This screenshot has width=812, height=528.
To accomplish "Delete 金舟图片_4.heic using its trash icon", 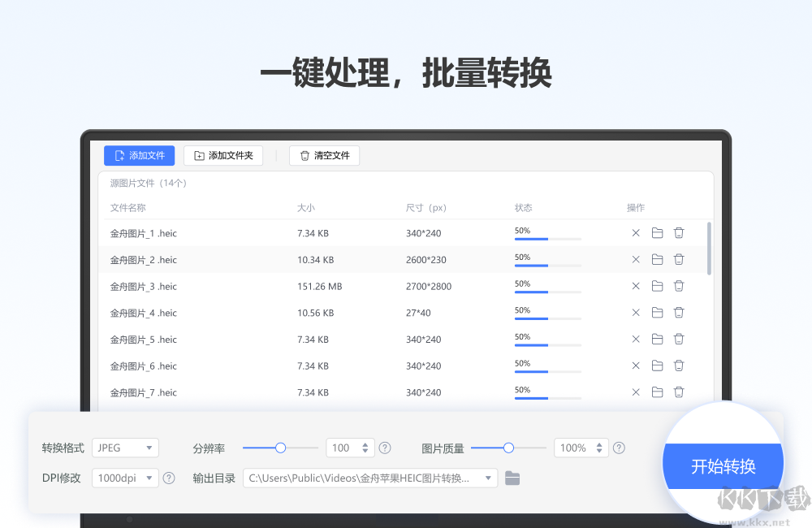I will 679,312.
